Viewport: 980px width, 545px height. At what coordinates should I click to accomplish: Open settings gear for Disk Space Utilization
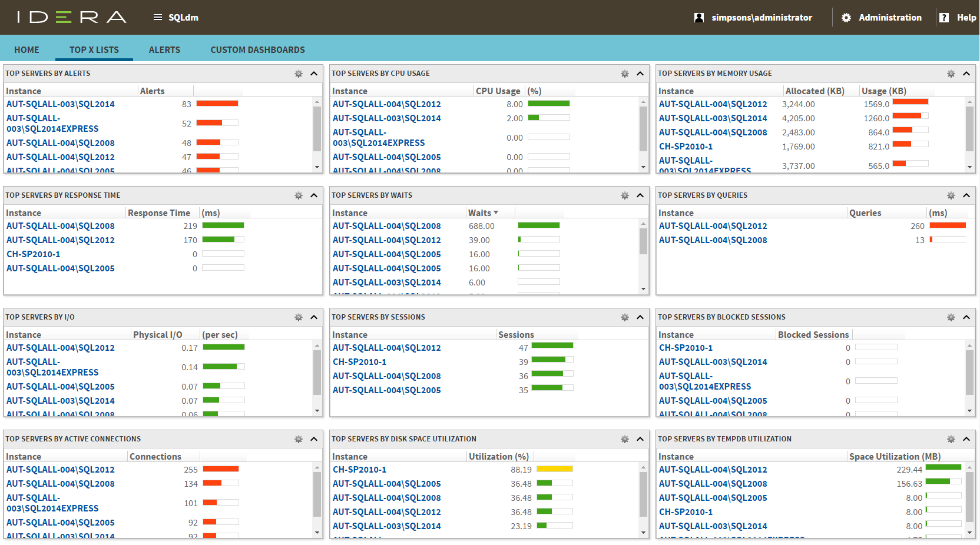pyautogui.click(x=625, y=439)
